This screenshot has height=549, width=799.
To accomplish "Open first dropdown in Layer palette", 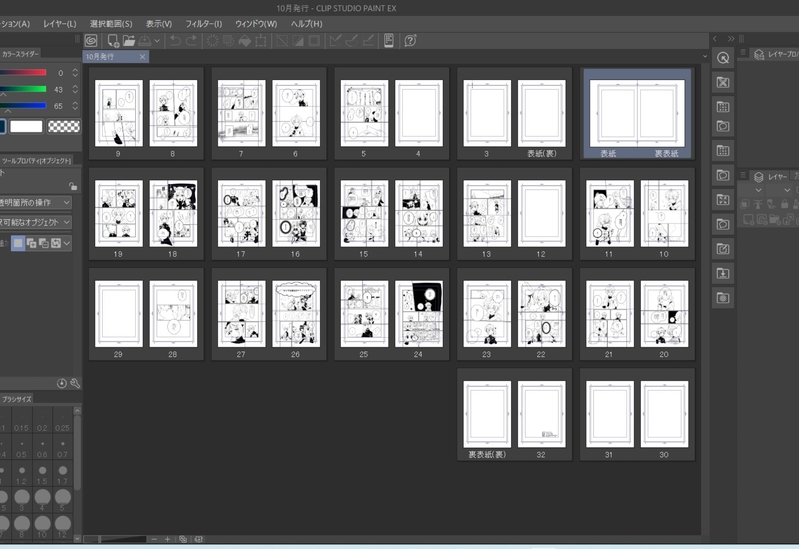I will pyautogui.click(x=758, y=190).
